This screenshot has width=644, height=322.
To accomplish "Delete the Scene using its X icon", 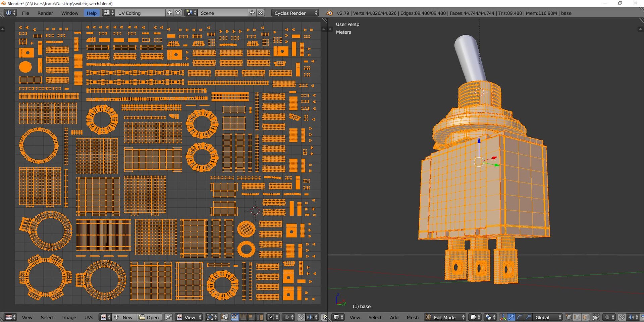I will (261, 13).
